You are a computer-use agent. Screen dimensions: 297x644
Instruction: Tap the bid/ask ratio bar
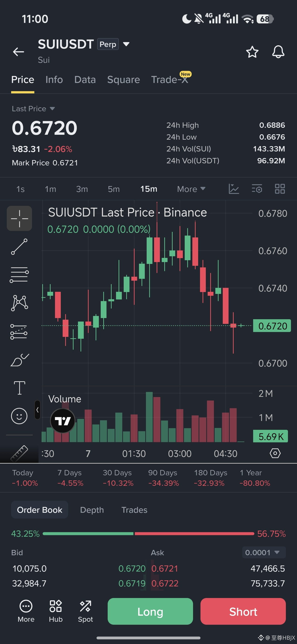click(148, 533)
